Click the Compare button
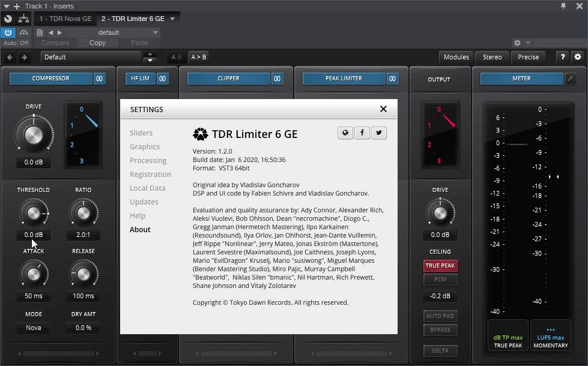588x366 pixels. [x=55, y=43]
